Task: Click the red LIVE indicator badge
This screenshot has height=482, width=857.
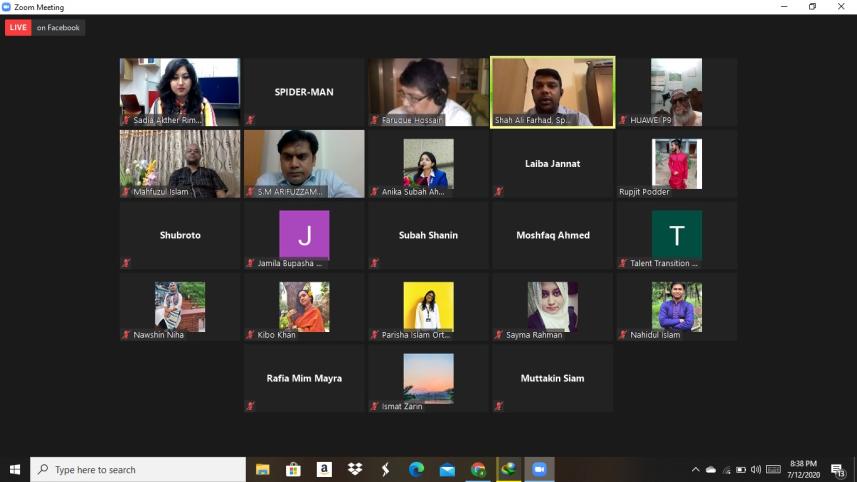Action: tap(18, 28)
